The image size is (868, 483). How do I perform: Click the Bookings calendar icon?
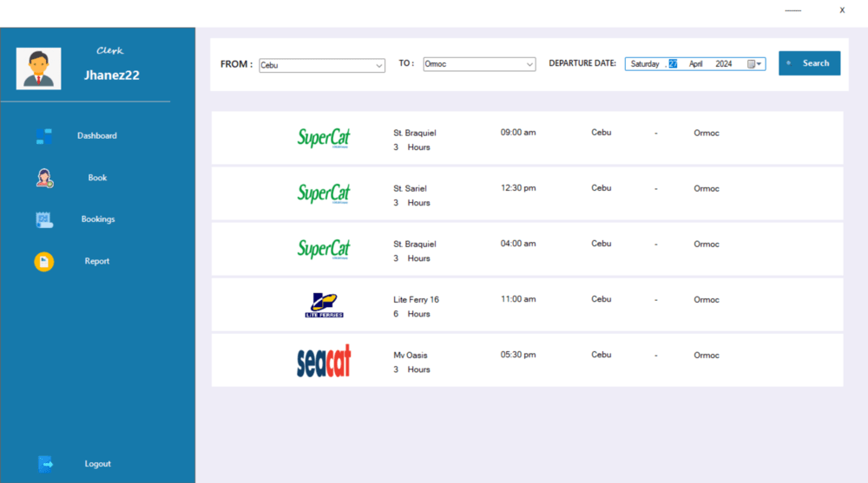pos(44,219)
